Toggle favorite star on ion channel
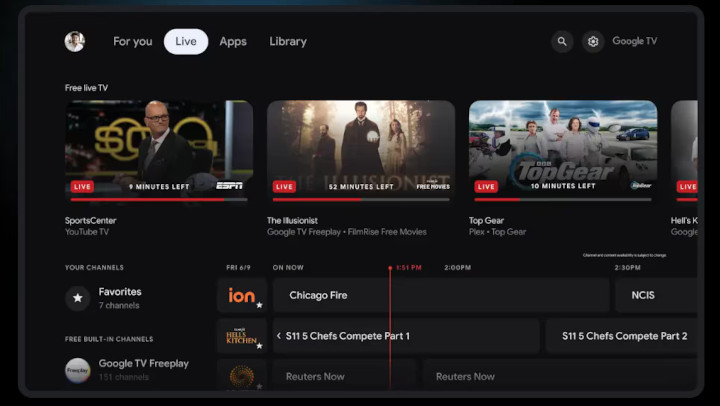This screenshot has height=406, width=720. pos(259,305)
